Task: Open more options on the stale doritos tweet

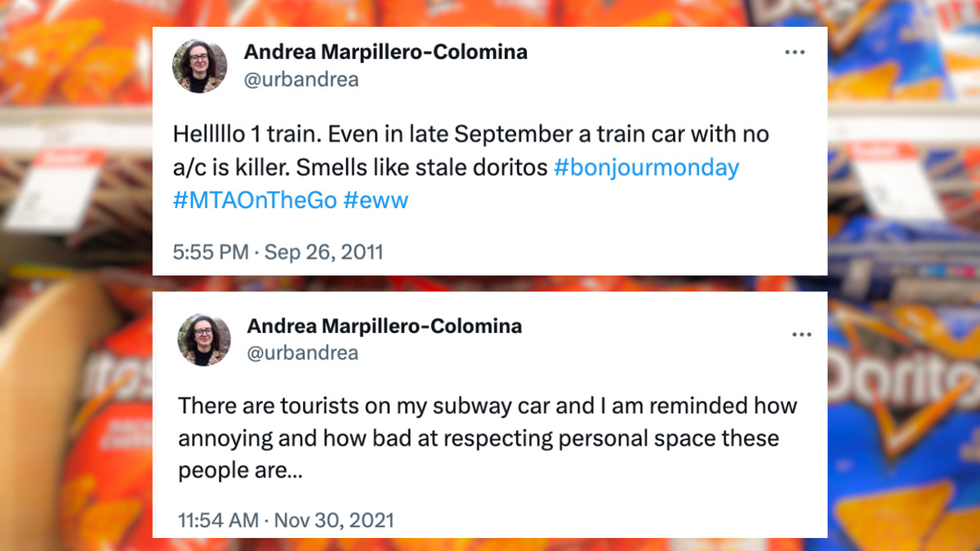Action: pos(795,52)
